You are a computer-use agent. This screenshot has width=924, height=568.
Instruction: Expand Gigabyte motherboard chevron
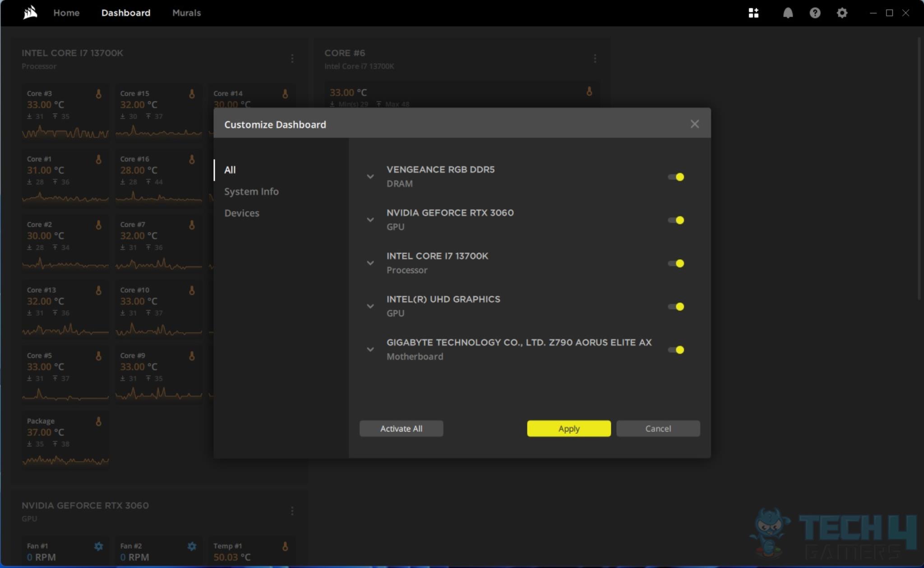click(x=370, y=350)
